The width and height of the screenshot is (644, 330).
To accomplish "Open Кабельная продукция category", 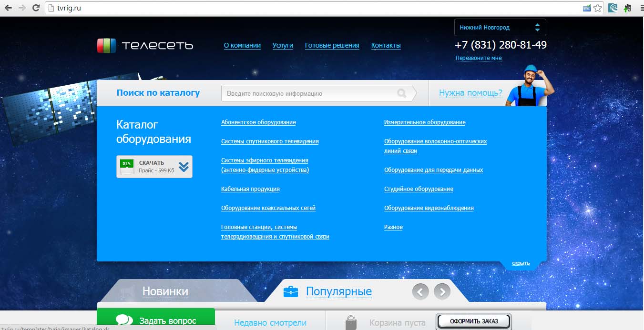I will [x=250, y=189].
